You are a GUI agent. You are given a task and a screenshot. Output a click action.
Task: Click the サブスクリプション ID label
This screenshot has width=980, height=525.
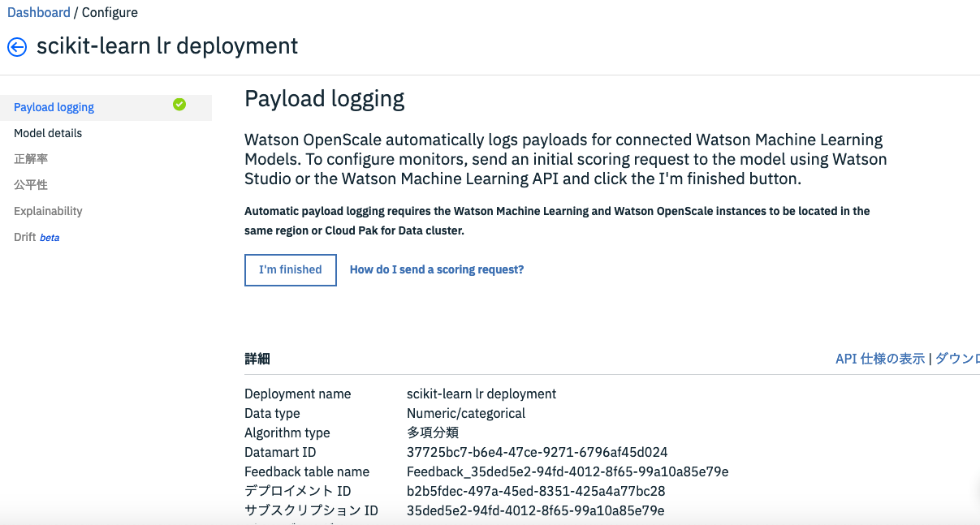pos(311,510)
